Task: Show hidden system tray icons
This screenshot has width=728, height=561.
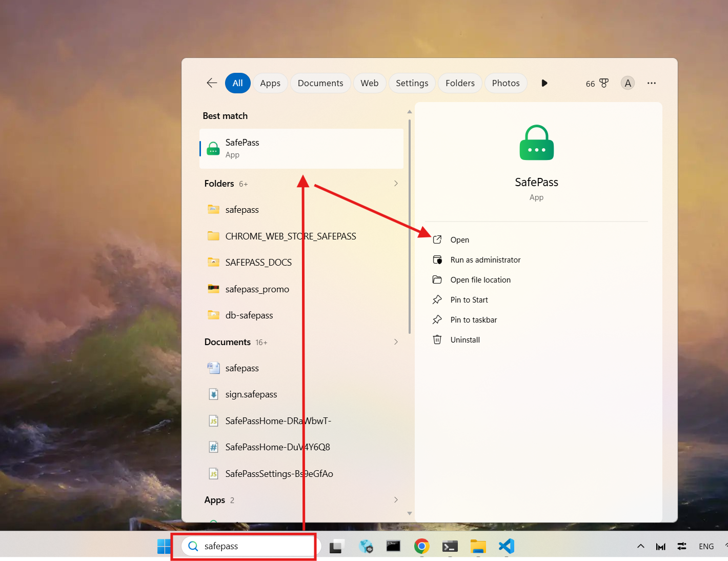Action: (x=641, y=546)
